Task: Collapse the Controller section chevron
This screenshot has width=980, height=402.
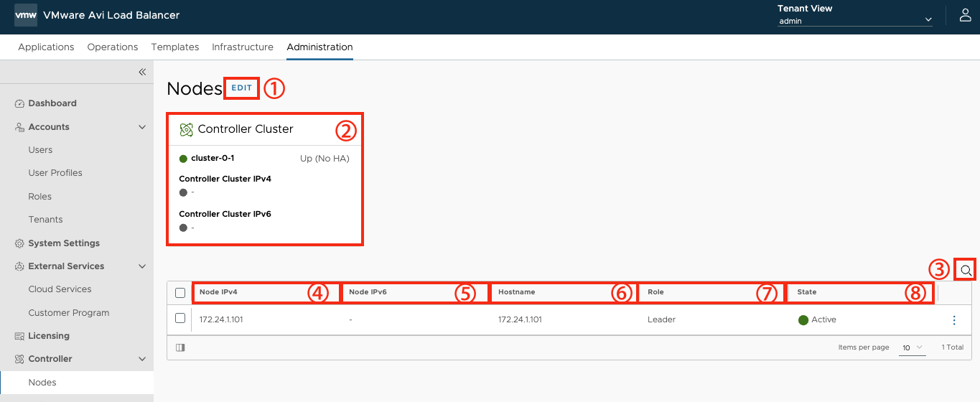Action: 142,359
